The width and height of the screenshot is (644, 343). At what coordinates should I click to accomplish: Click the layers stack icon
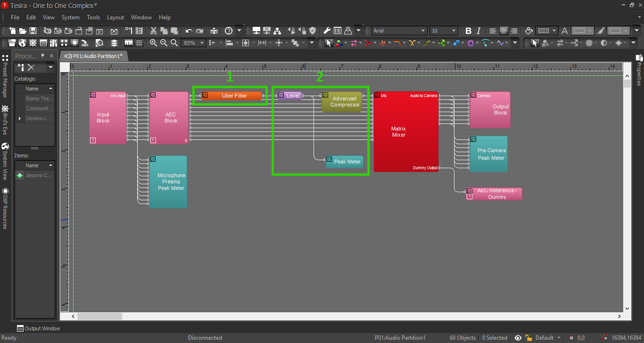pos(114,43)
